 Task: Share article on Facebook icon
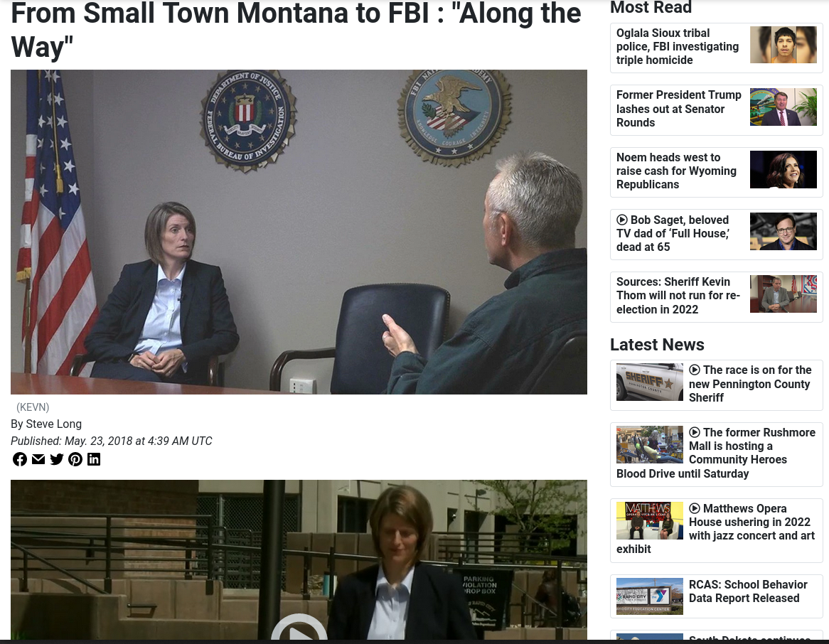(x=20, y=459)
